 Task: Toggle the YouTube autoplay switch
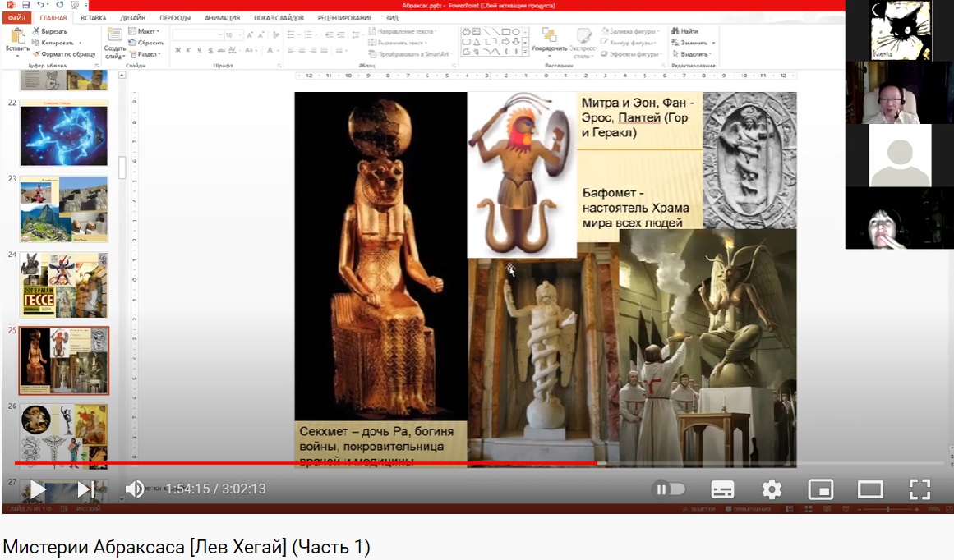pos(668,489)
